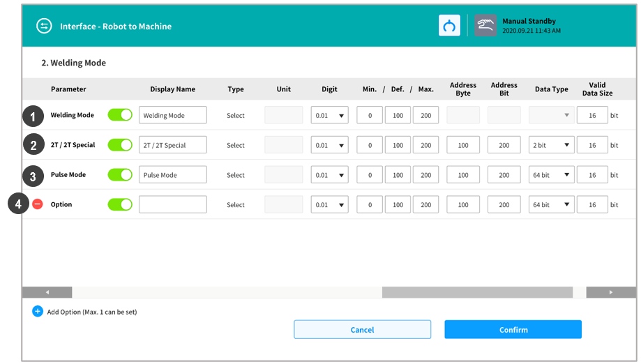The height and width of the screenshot is (364, 641).
Task: Click the Manual Standby robot hand icon
Action: click(x=485, y=26)
